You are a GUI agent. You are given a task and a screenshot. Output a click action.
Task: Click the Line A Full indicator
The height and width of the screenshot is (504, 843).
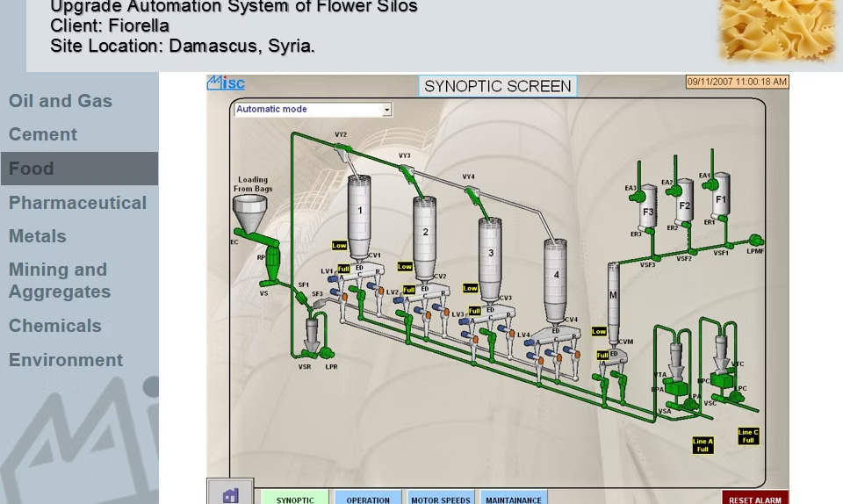[x=702, y=445]
